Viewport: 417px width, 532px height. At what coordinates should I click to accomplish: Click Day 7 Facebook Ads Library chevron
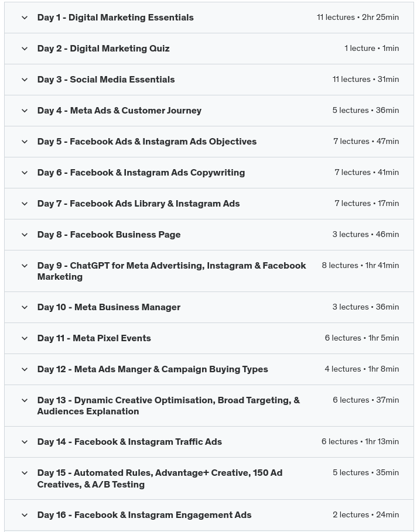[x=25, y=204]
